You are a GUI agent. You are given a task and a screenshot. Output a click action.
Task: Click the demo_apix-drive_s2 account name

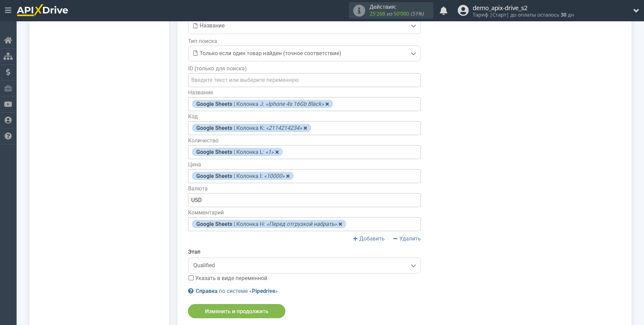pos(500,8)
